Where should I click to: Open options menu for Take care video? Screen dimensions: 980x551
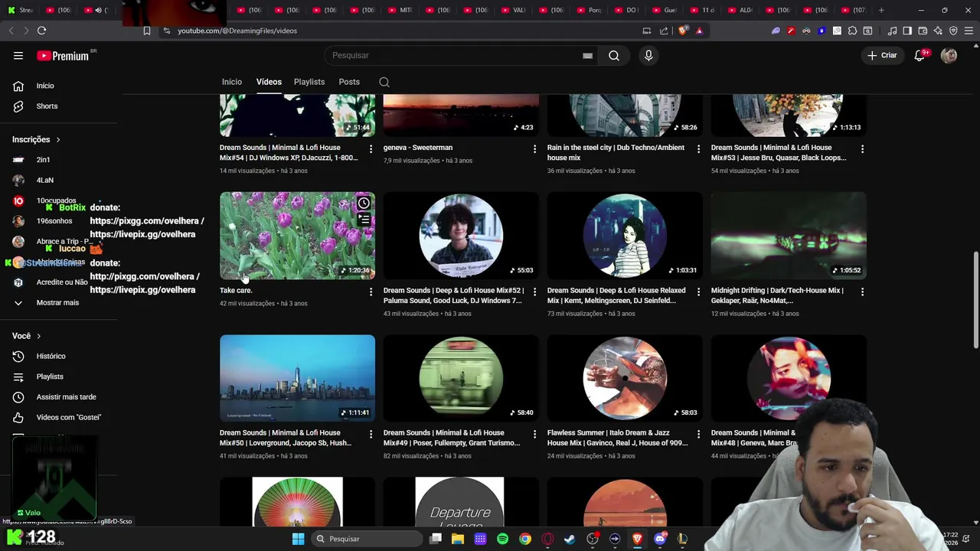[371, 292]
